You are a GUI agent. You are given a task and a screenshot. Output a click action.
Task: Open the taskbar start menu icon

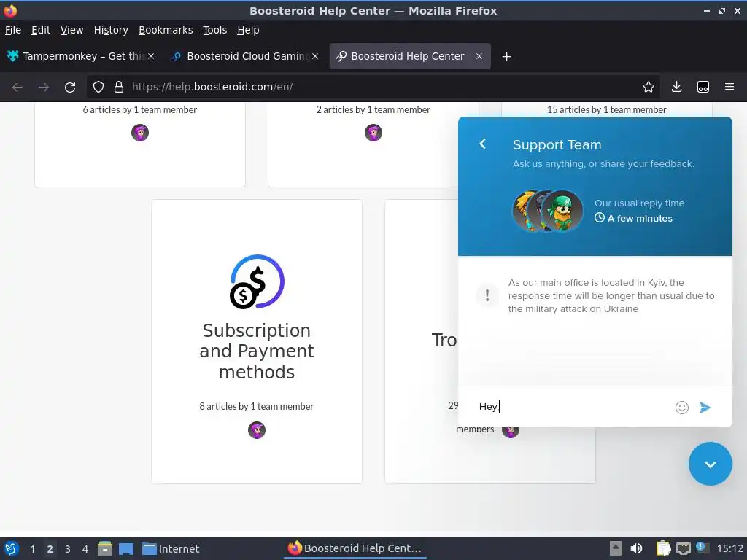point(12,548)
